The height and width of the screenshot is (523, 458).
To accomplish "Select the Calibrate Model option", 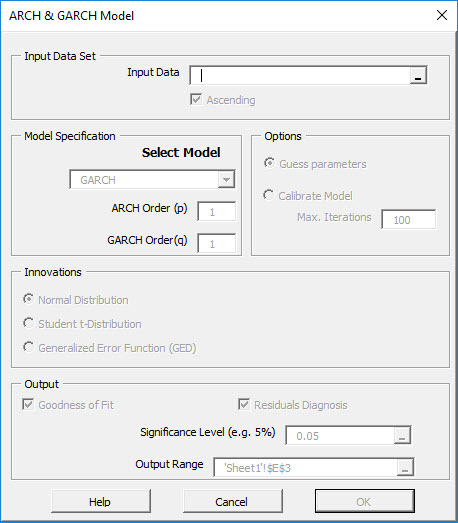I will (269, 195).
